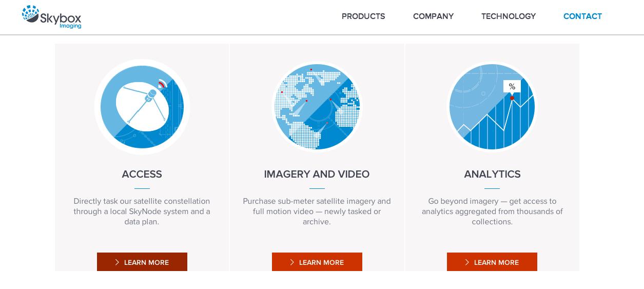Select the ANALYTICS heading
Screen dimensions: 644x289
coord(492,175)
